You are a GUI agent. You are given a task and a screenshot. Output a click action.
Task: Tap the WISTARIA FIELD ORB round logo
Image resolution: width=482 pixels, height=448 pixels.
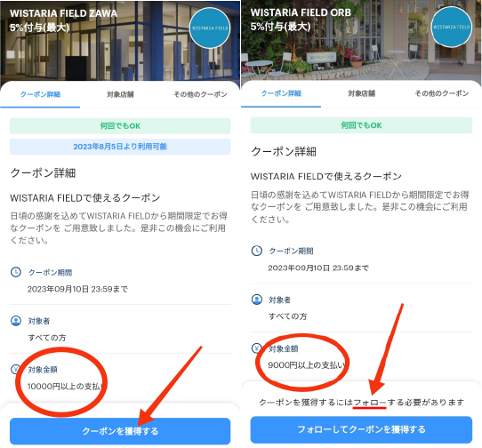click(451, 27)
